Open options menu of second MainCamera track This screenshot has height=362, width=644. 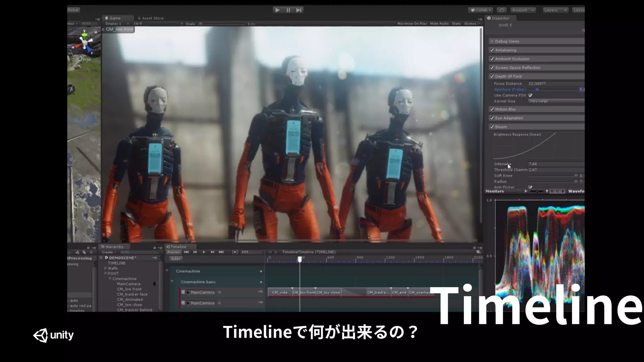[260, 302]
